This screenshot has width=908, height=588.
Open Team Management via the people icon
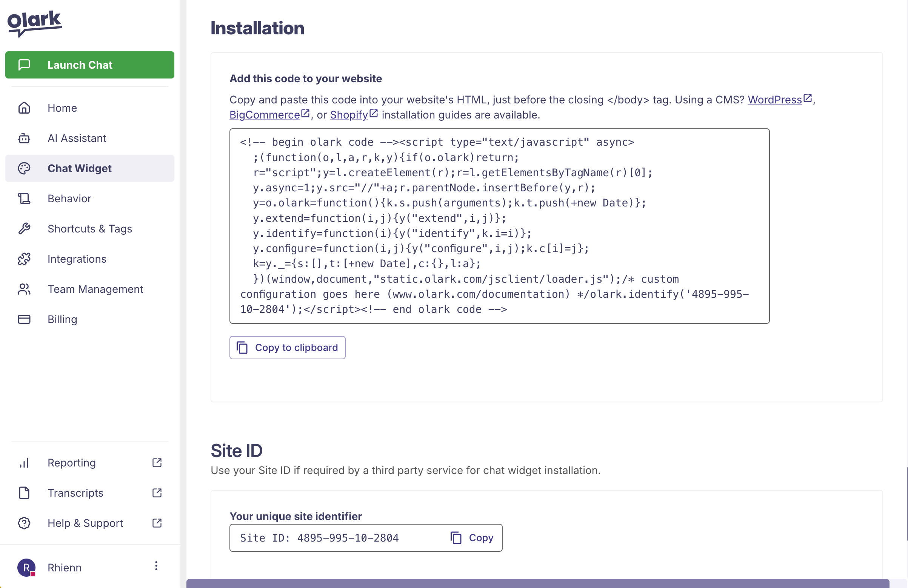pyautogui.click(x=24, y=289)
